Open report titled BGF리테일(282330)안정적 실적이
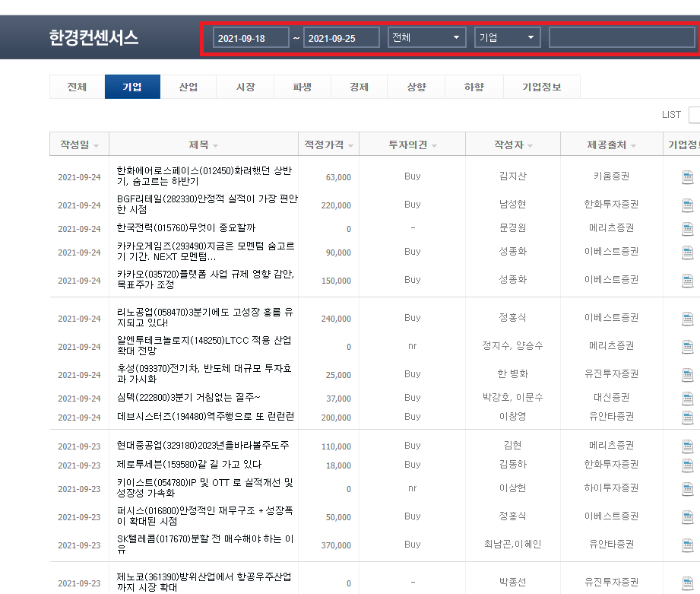 click(x=207, y=204)
